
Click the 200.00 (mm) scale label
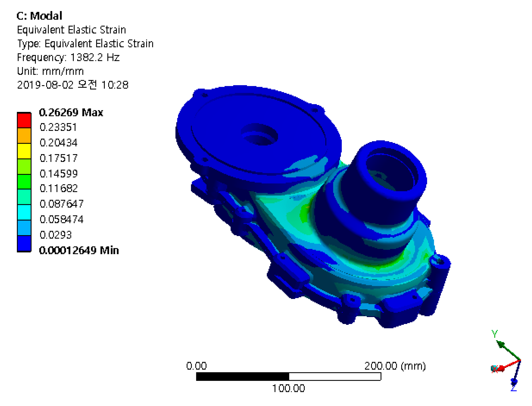(x=395, y=366)
